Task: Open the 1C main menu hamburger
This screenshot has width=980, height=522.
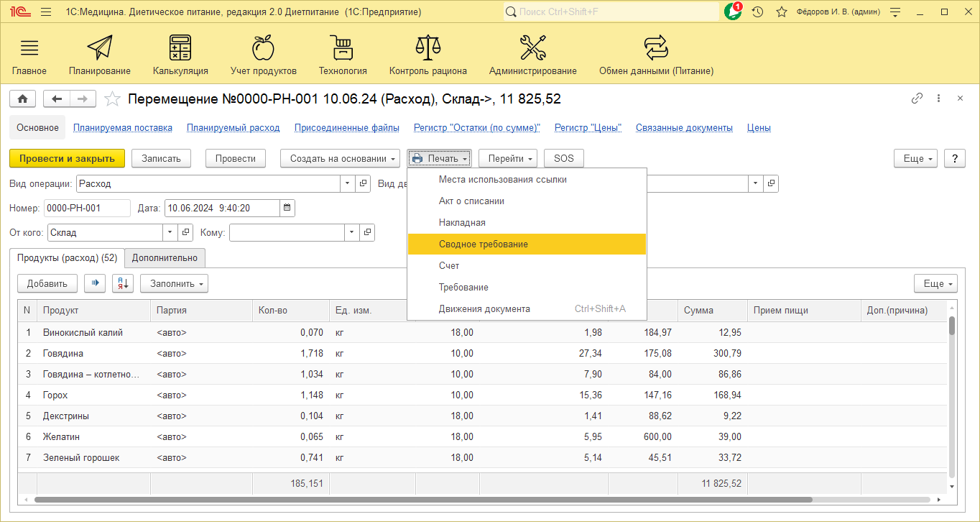Action: tap(46, 12)
